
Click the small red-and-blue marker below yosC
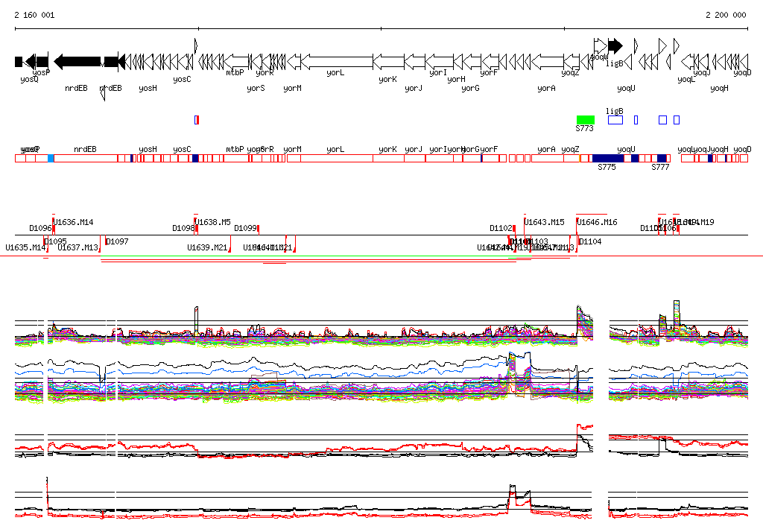tap(197, 120)
